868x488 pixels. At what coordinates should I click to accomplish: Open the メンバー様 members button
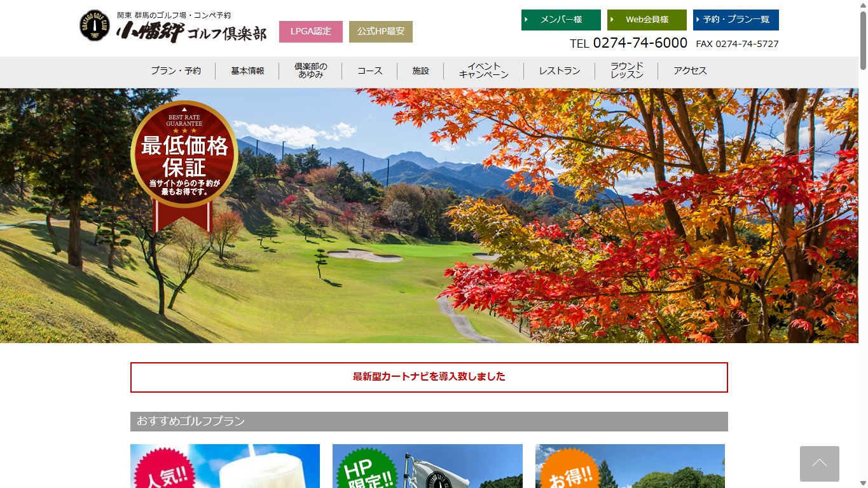pyautogui.click(x=561, y=20)
